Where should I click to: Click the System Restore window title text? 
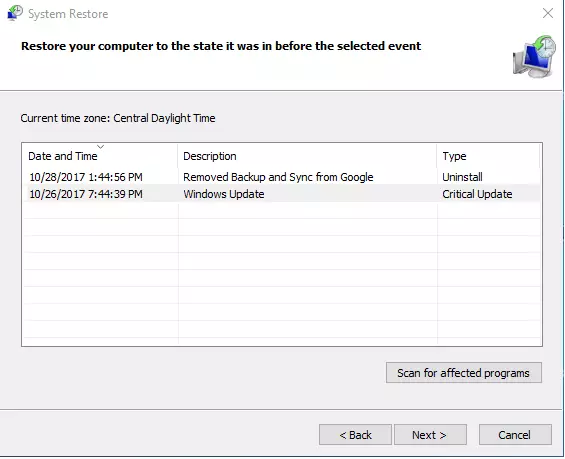(68, 14)
